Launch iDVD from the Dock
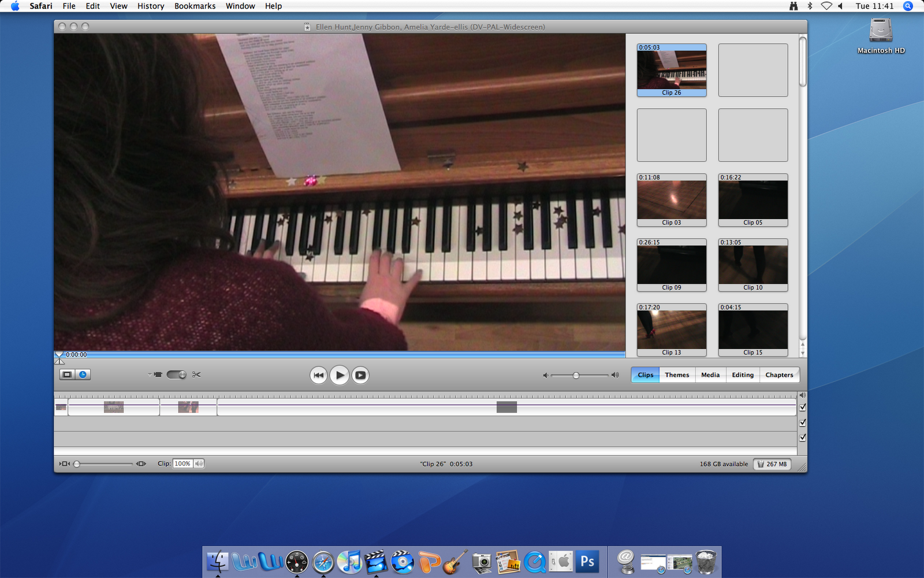 pos(403,561)
